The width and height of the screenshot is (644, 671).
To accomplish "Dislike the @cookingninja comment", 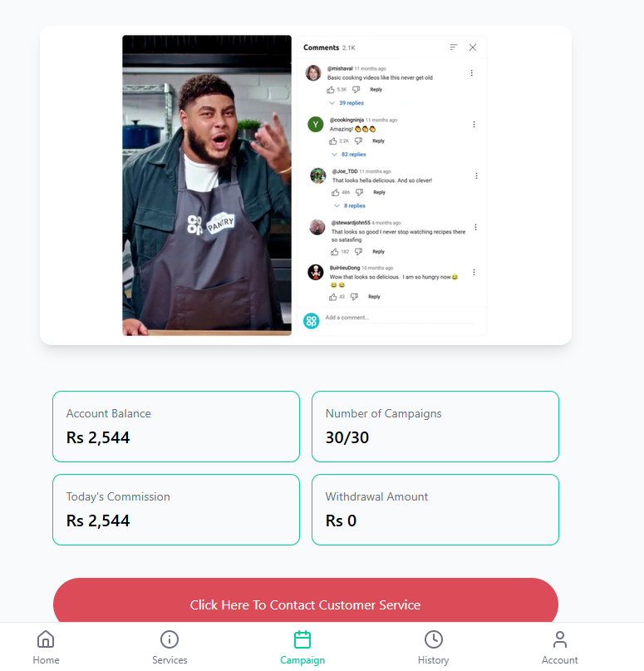I will pos(359,141).
